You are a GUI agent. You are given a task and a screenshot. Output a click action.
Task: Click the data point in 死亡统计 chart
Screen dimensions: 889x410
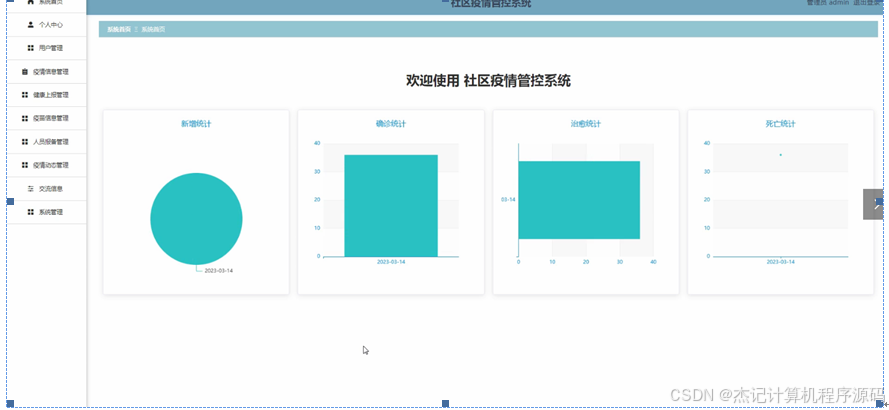[781, 155]
